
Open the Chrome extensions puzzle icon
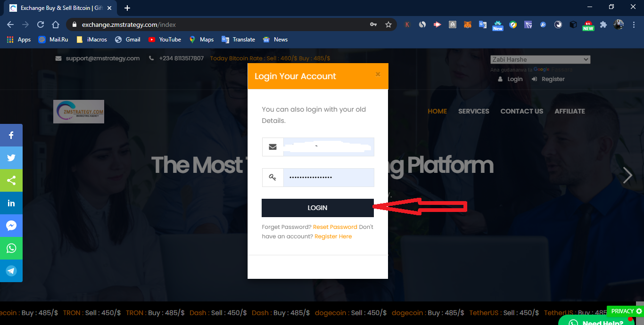(603, 24)
